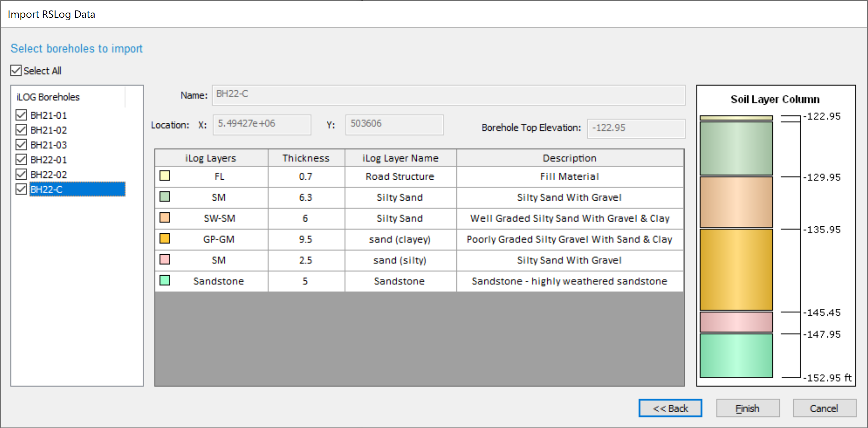Select BH21-03 in the borehole list
The width and height of the screenshot is (868, 428).
coord(49,145)
